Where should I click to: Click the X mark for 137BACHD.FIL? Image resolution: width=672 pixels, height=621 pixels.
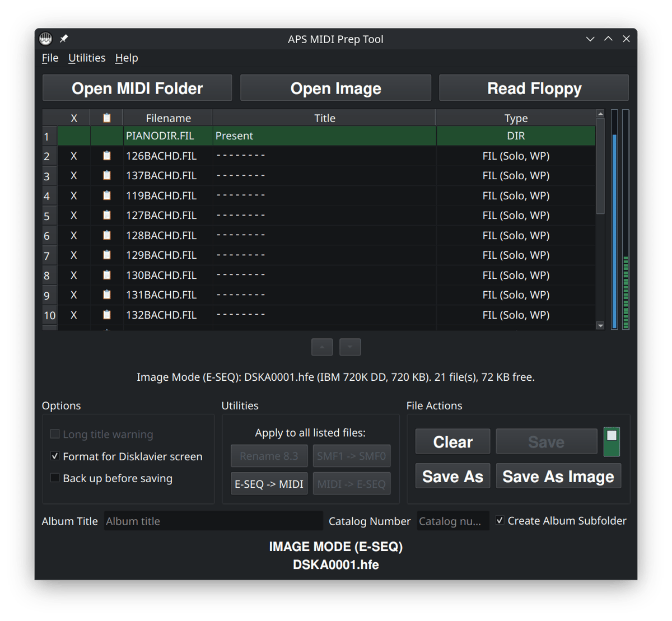(x=73, y=176)
